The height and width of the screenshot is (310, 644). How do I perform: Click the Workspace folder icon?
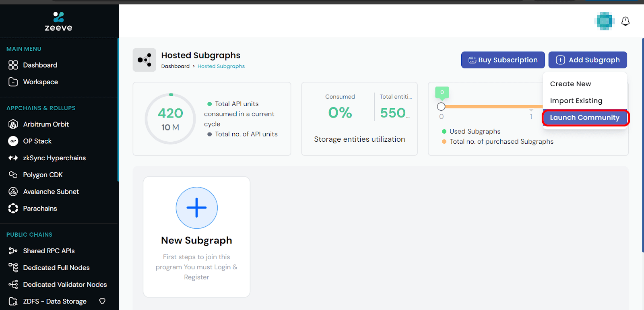click(x=13, y=82)
